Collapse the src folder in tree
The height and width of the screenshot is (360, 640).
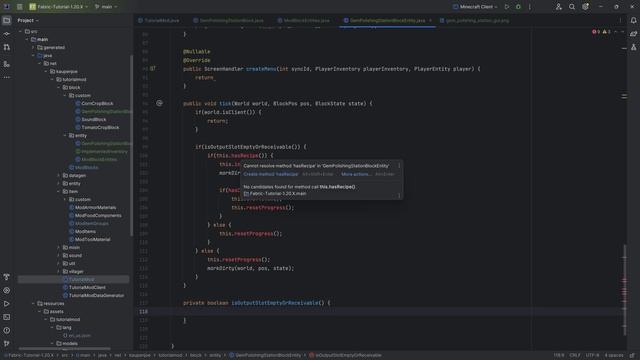click(20, 31)
